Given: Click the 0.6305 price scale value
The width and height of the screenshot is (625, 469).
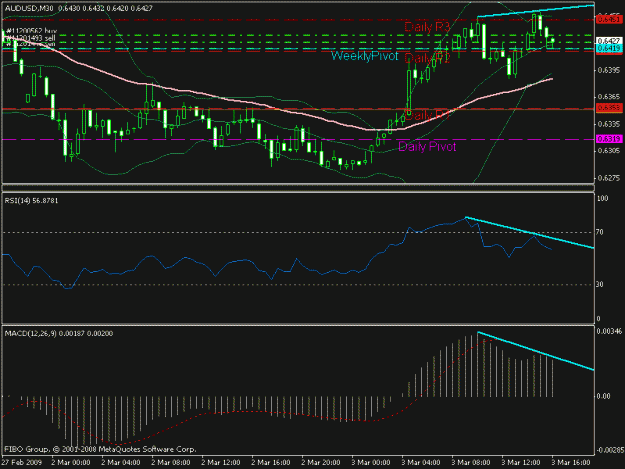Looking at the screenshot, I should point(609,151).
